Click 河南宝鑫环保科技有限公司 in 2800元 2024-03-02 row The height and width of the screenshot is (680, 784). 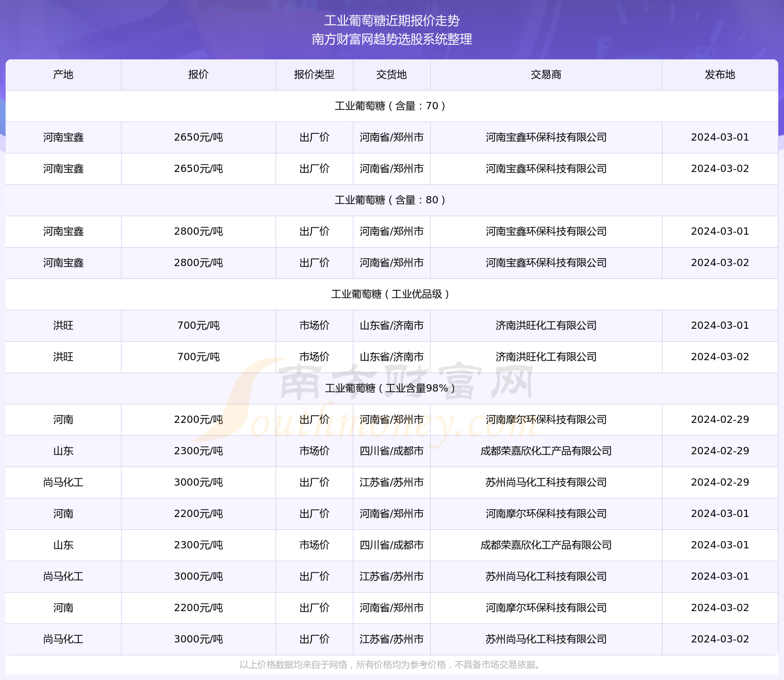click(546, 263)
